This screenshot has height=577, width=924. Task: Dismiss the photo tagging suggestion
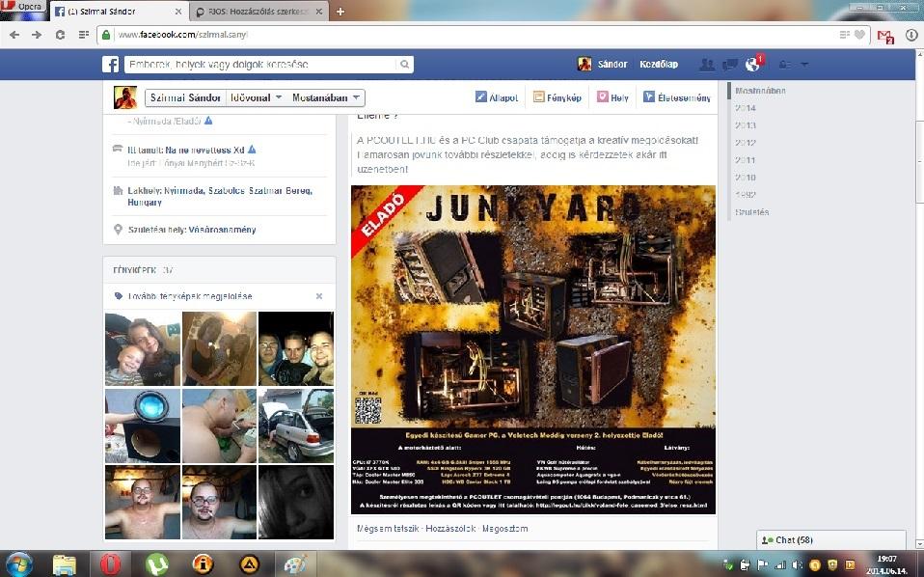(x=319, y=296)
